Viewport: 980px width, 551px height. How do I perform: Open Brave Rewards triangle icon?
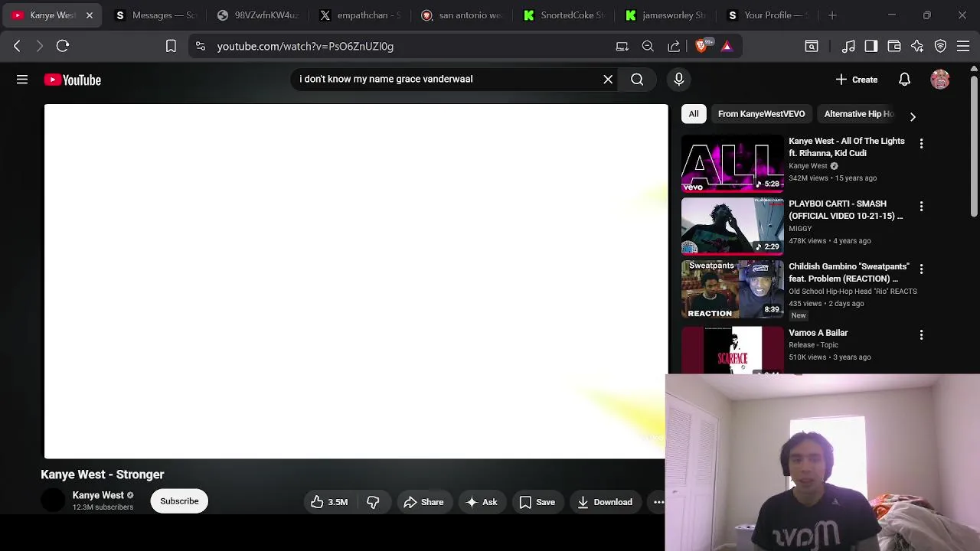point(727,46)
